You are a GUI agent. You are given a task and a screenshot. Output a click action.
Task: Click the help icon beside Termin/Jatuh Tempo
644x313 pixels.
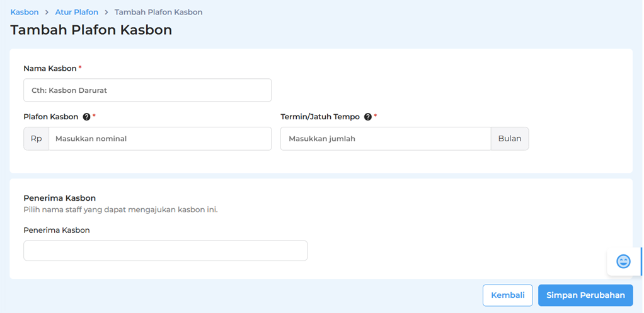pos(368,117)
